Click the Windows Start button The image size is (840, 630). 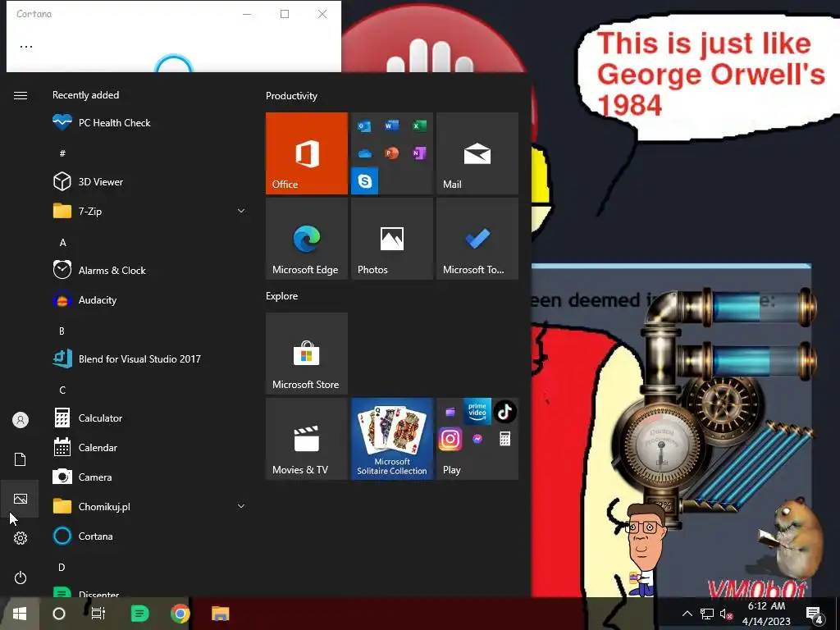click(x=20, y=614)
